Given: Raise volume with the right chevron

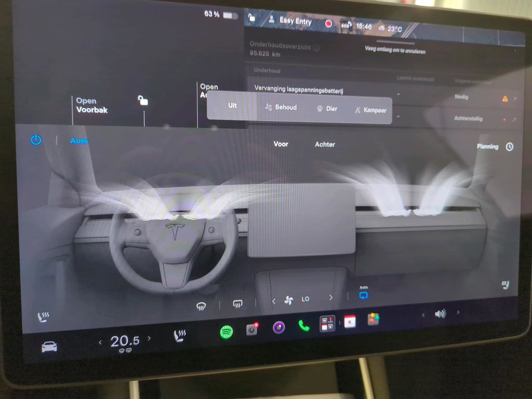Looking at the screenshot, I should coord(458,312).
